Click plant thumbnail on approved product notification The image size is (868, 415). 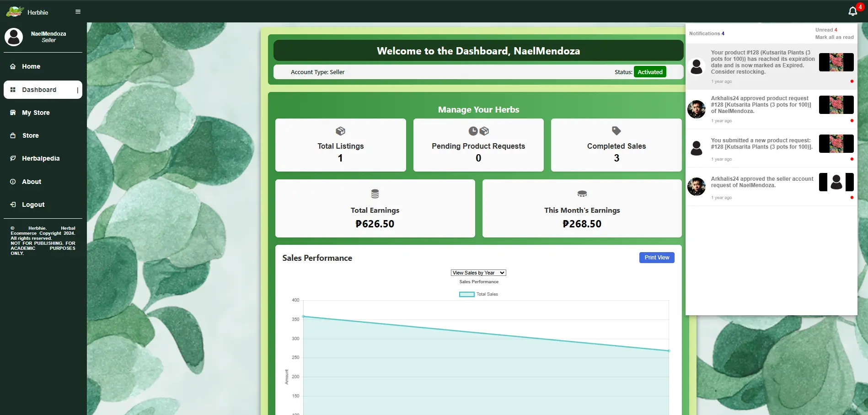(x=836, y=105)
